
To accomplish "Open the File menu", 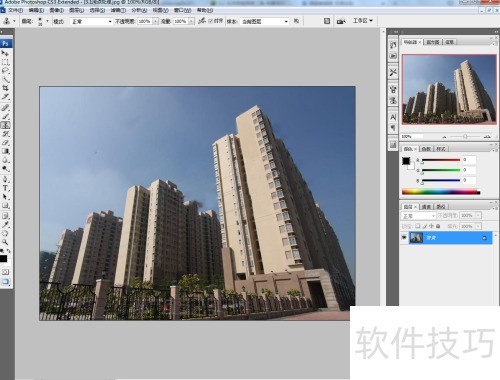I will tap(15, 10).
